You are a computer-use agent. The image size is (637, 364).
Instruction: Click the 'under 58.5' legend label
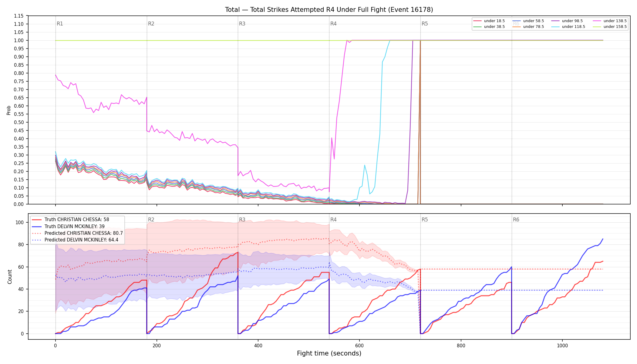(534, 21)
